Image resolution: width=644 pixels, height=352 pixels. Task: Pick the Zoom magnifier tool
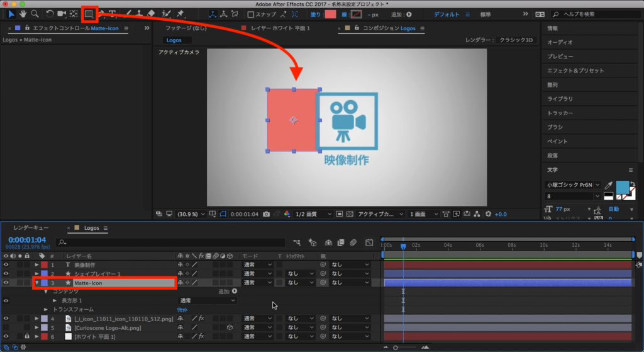point(35,13)
